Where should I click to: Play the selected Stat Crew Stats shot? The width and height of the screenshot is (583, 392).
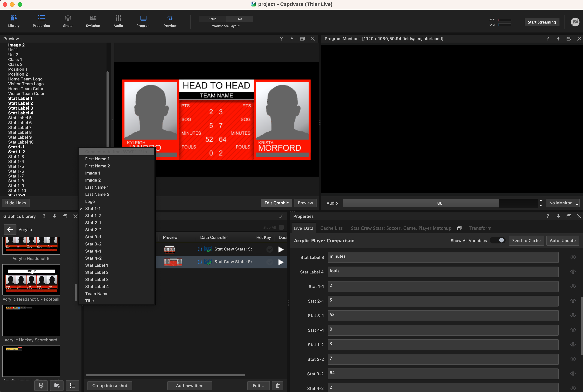pyautogui.click(x=281, y=262)
